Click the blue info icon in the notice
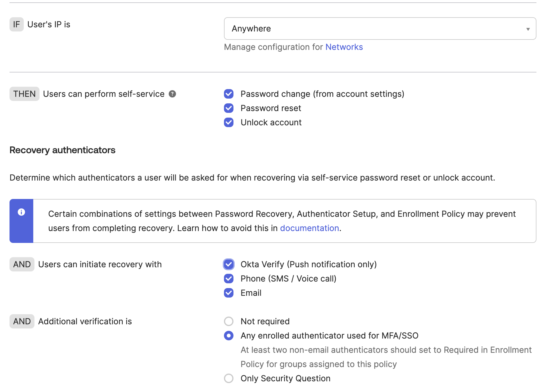 coord(21,212)
